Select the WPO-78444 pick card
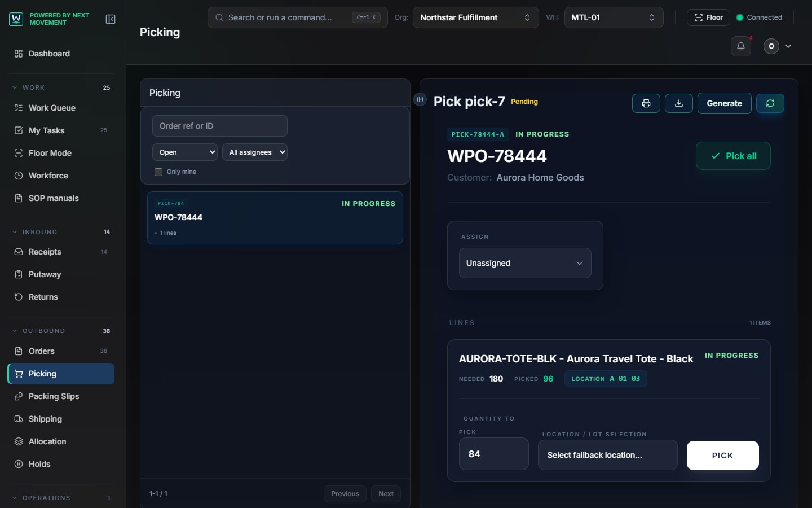The image size is (812, 508). 275,218
